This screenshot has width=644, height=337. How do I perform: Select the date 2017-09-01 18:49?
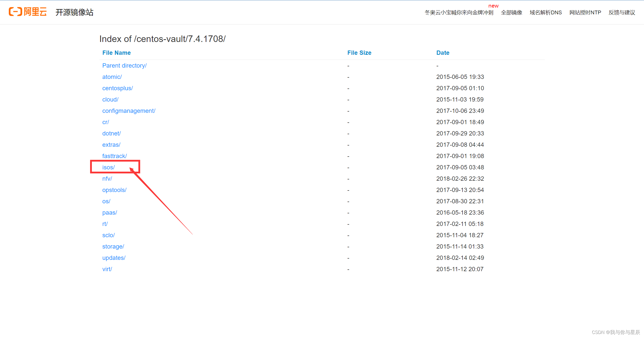tap(460, 122)
